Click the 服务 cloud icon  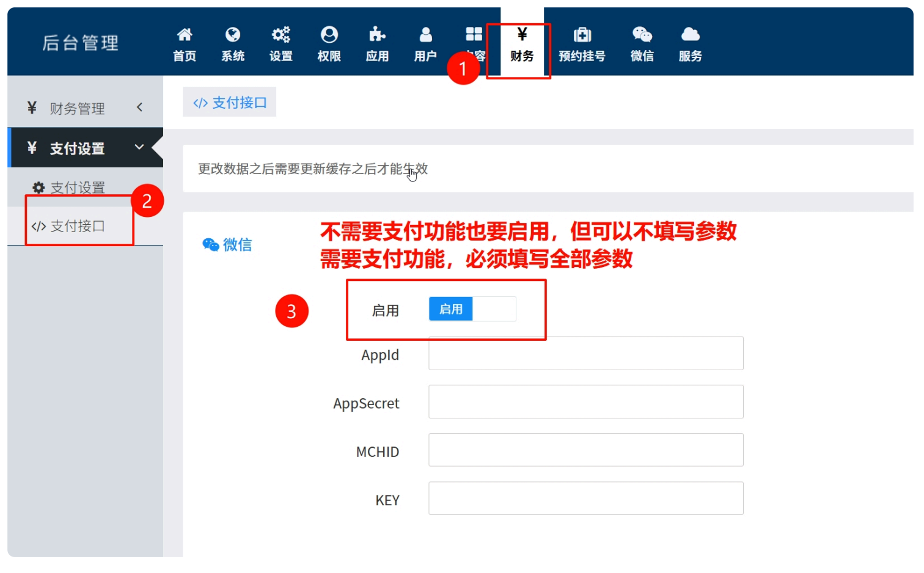[690, 35]
